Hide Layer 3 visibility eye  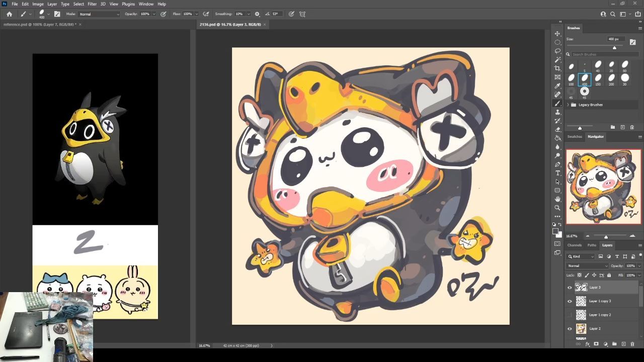(570, 288)
